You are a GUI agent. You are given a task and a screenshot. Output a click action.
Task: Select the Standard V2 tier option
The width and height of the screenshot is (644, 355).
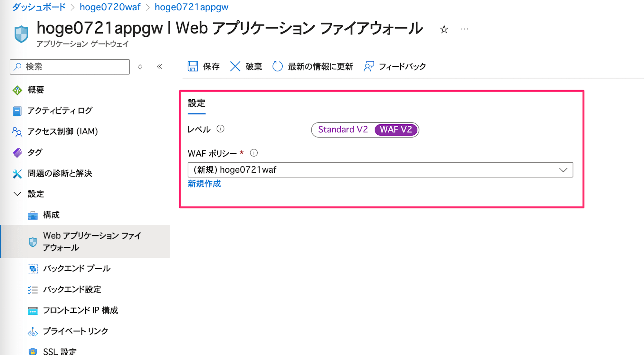point(343,130)
